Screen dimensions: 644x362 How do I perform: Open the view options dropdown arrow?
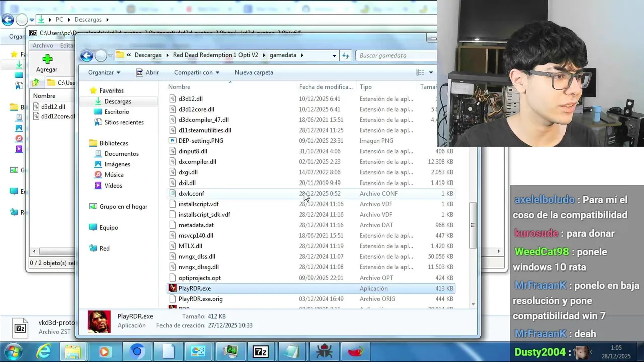tap(431, 72)
